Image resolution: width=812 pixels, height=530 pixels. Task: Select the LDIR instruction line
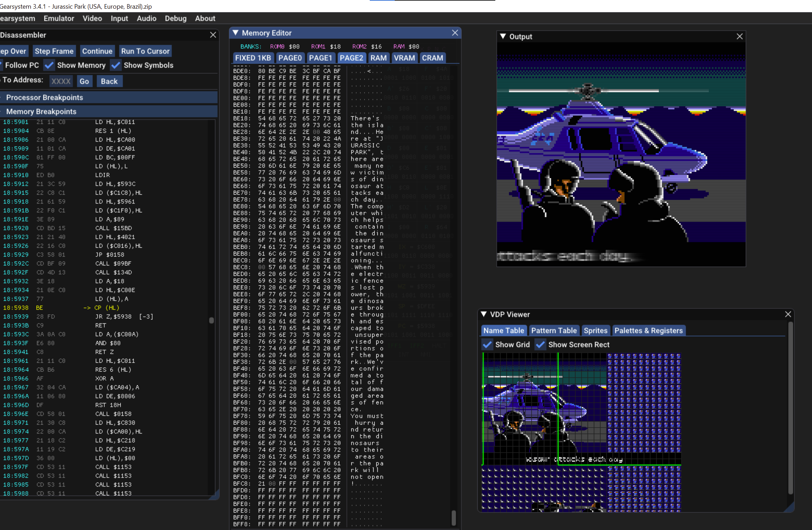(104, 175)
